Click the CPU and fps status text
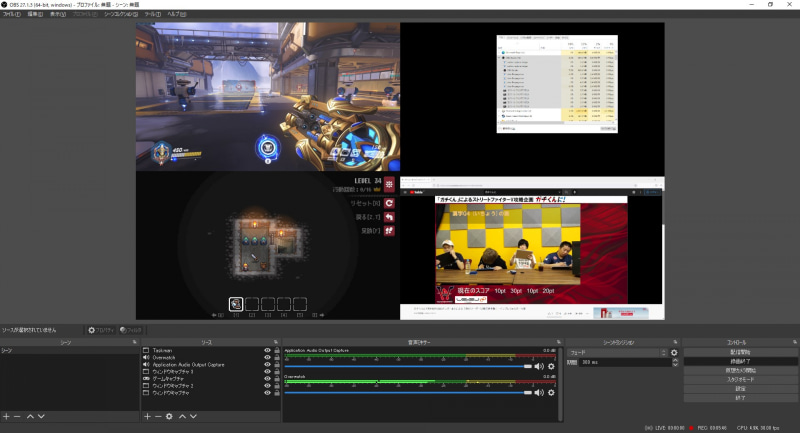The width and height of the screenshot is (800, 433). 758,428
